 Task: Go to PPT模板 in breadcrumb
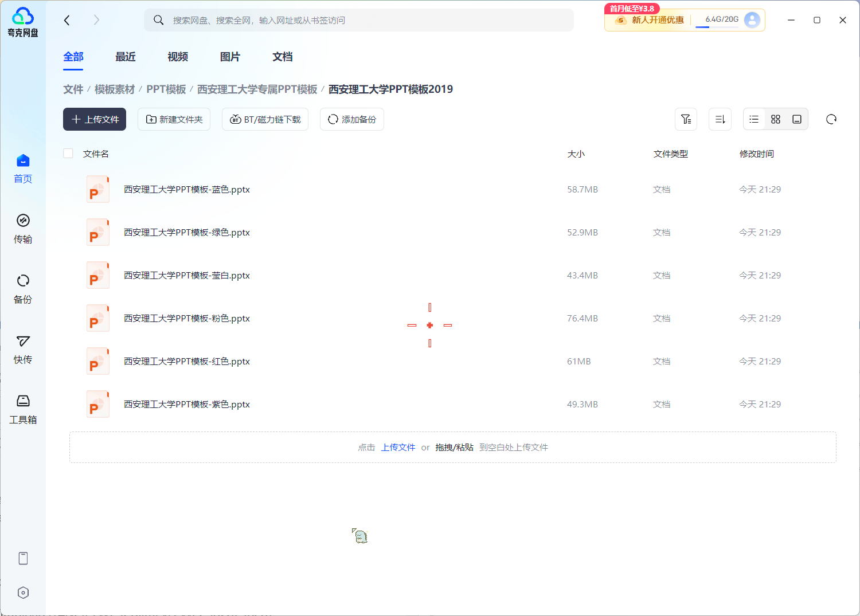(166, 89)
